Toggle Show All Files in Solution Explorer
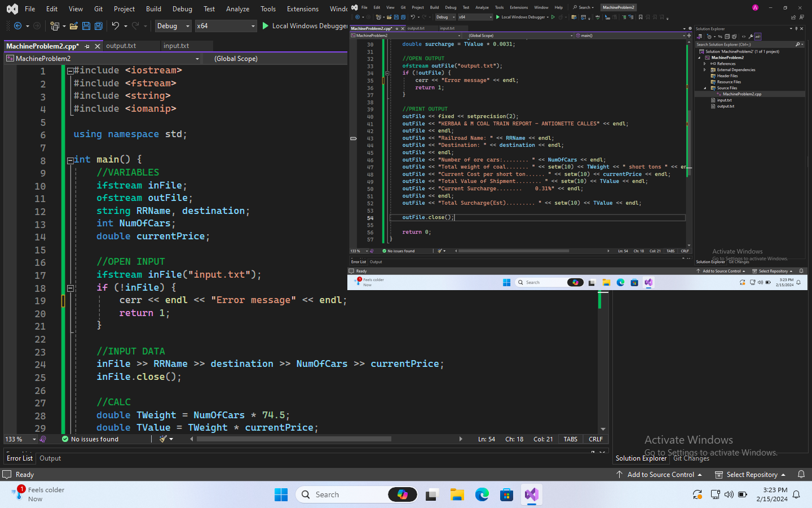This screenshot has width=812, height=508. (735, 36)
